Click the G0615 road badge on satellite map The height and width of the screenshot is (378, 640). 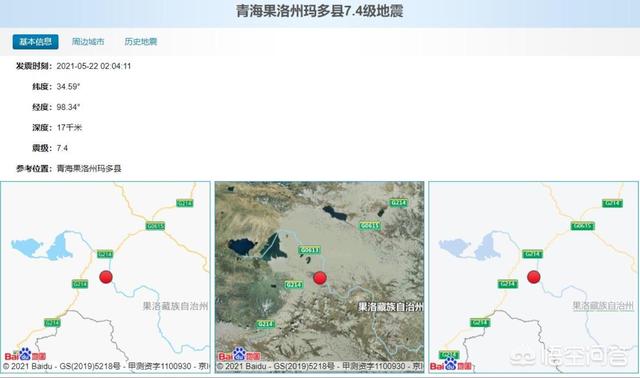pos(370,226)
